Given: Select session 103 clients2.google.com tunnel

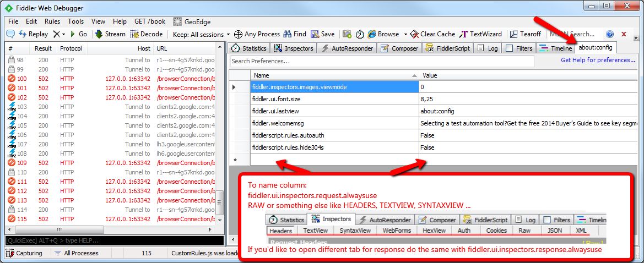Looking at the screenshot, I should [111, 107].
